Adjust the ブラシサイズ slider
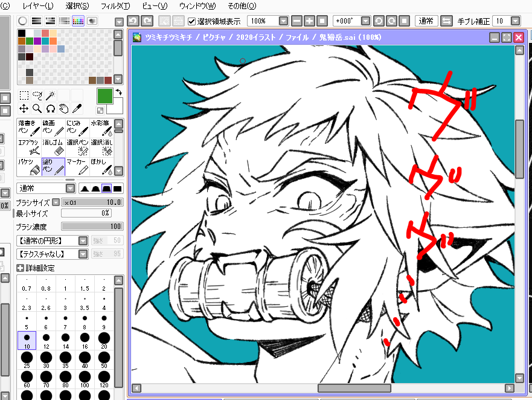 pos(92,202)
